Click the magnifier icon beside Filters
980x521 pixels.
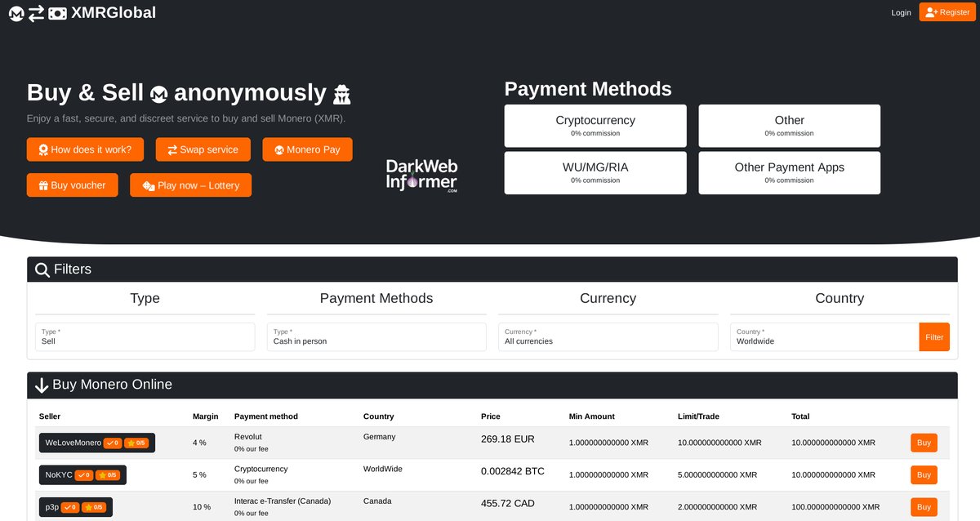pyautogui.click(x=42, y=269)
